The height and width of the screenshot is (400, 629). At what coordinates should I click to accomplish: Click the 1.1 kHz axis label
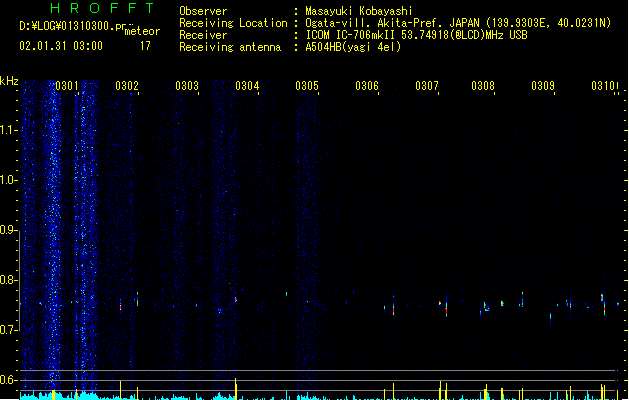[x=8, y=130]
